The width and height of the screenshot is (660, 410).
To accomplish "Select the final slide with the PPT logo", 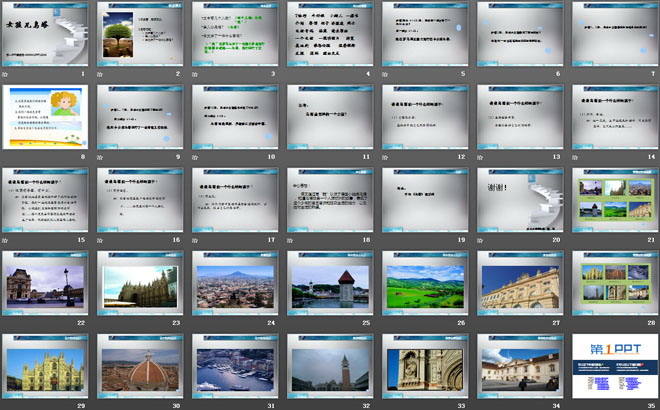I will pyautogui.click(x=615, y=365).
